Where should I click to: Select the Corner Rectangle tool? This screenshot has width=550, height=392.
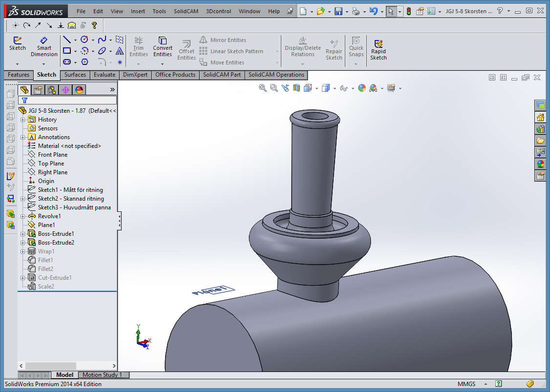coord(66,51)
